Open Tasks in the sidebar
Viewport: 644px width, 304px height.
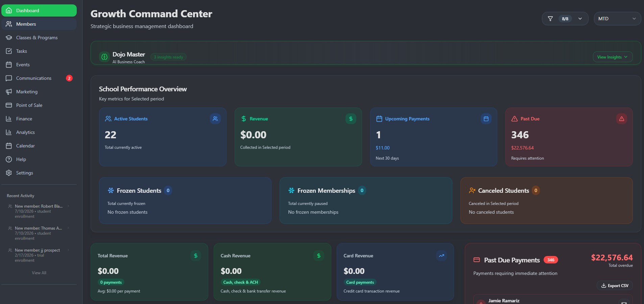point(39,51)
